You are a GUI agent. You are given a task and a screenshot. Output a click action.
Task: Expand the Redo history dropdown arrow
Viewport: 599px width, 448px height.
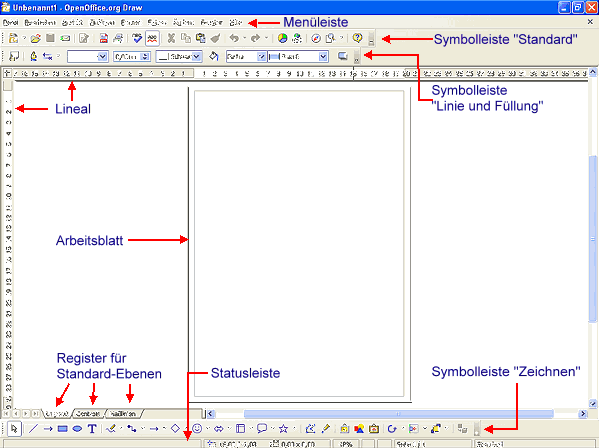pos(266,38)
